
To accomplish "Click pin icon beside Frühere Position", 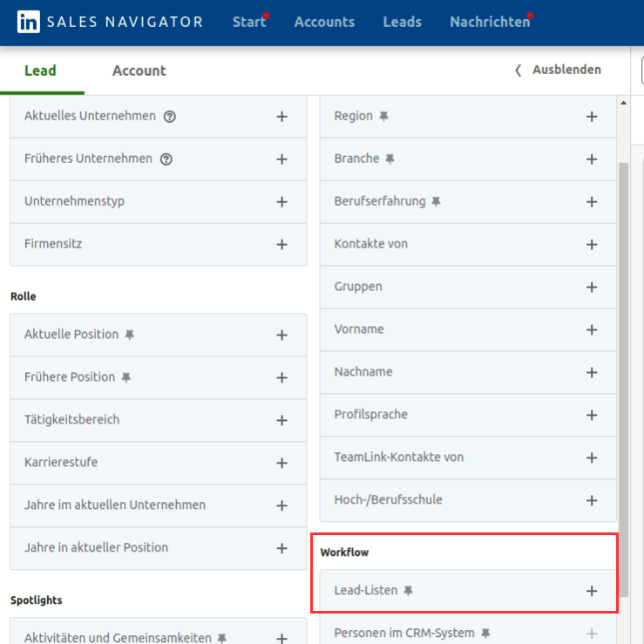I will (x=125, y=377).
